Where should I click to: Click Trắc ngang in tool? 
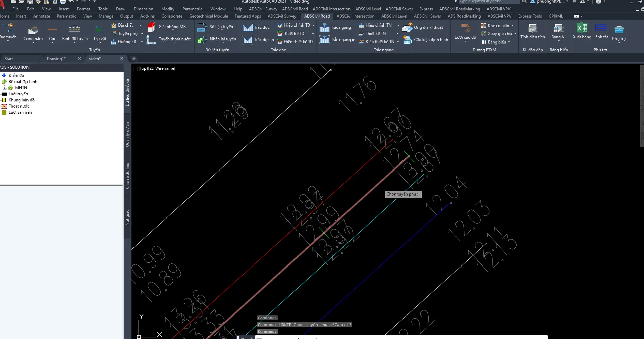pyautogui.click(x=337, y=40)
